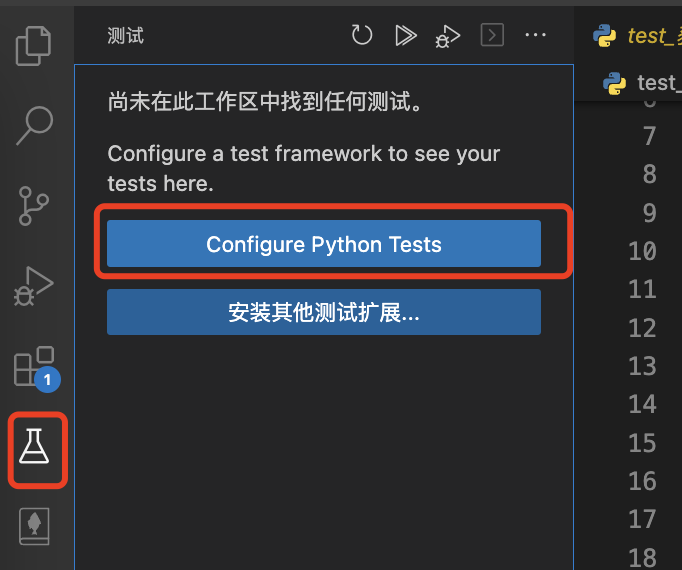Open Source Control branch icon
This screenshot has height=570, width=682.
(x=33, y=206)
